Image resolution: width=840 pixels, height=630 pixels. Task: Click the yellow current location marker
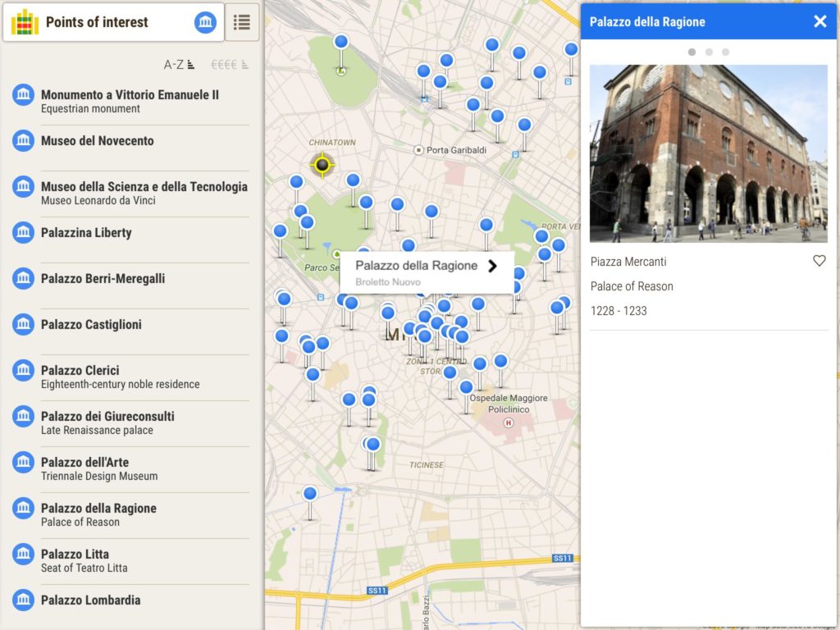point(322,166)
